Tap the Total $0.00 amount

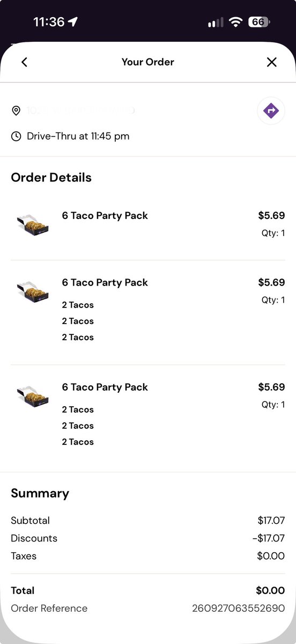(x=270, y=591)
